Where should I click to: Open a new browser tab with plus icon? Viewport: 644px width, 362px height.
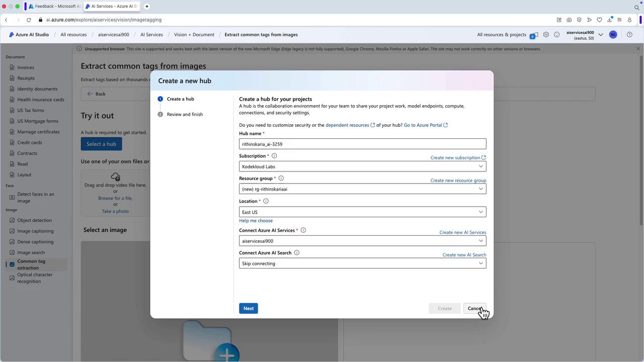coord(147,7)
